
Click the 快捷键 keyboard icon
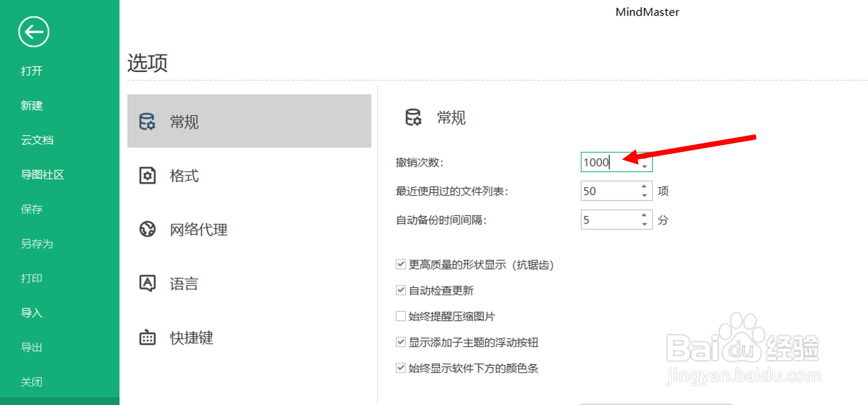(148, 337)
